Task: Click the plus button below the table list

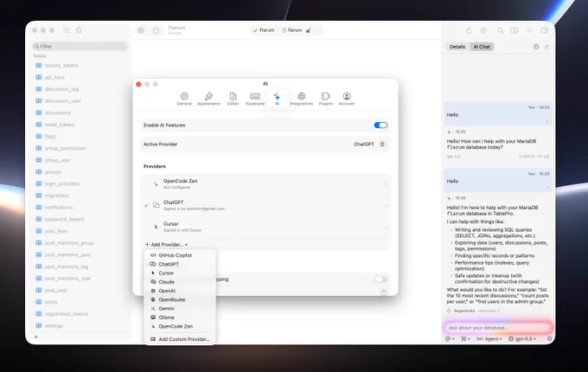Action: (x=36, y=337)
